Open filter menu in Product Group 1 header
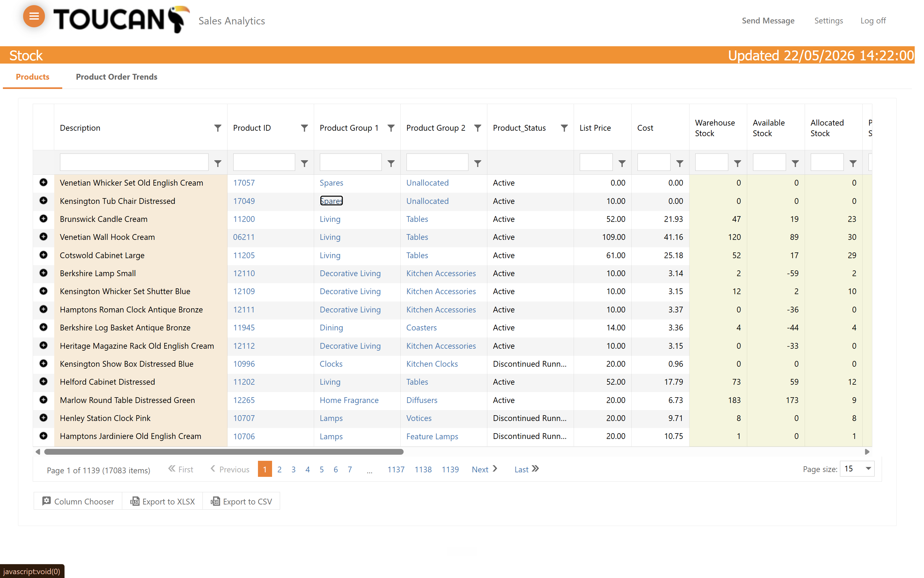 point(391,128)
